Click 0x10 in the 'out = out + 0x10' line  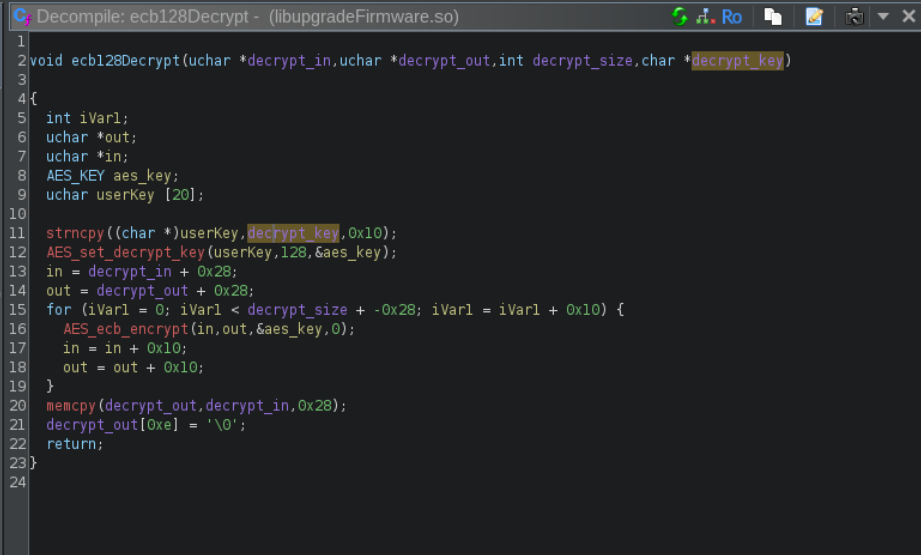(180, 368)
